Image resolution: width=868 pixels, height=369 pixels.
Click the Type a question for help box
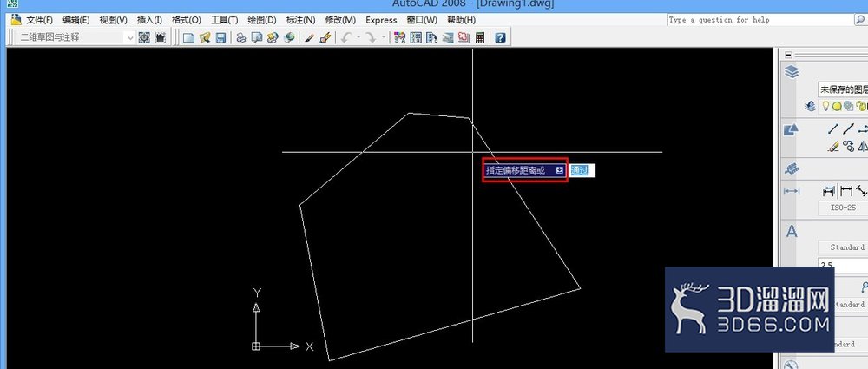[x=760, y=19]
